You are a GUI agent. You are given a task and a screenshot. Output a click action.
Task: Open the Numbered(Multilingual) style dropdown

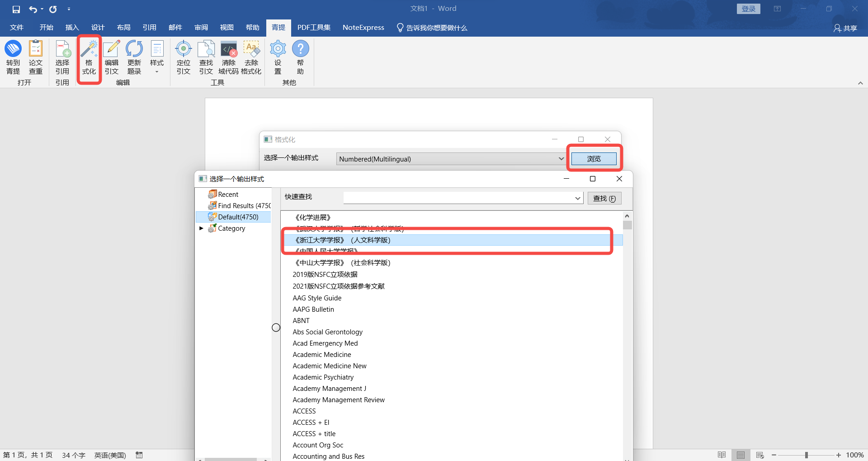click(561, 159)
